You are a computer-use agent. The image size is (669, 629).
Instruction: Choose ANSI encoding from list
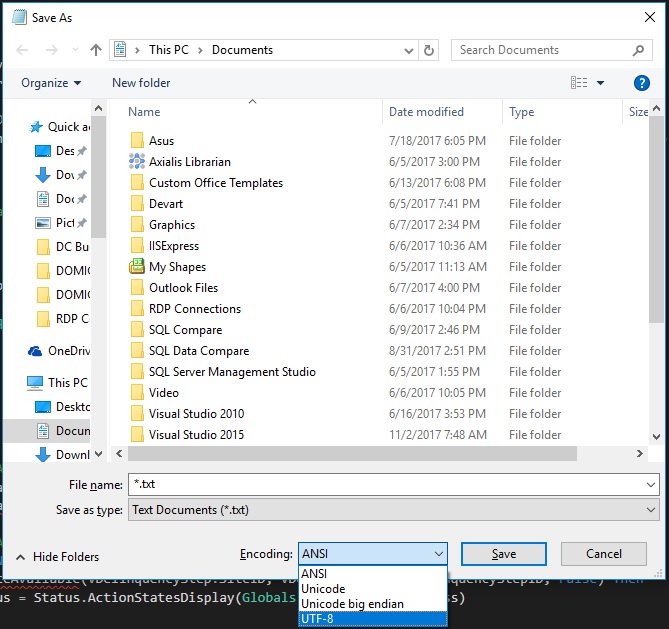372,573
